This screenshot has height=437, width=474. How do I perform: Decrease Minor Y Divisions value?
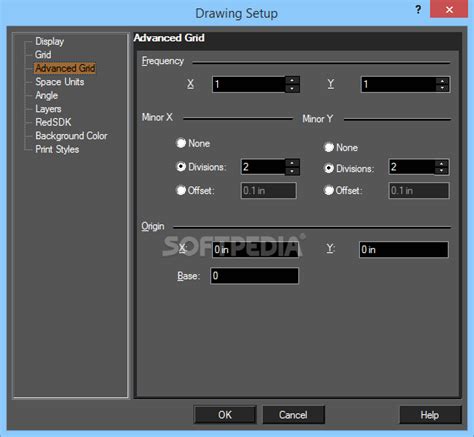[442, 171]
